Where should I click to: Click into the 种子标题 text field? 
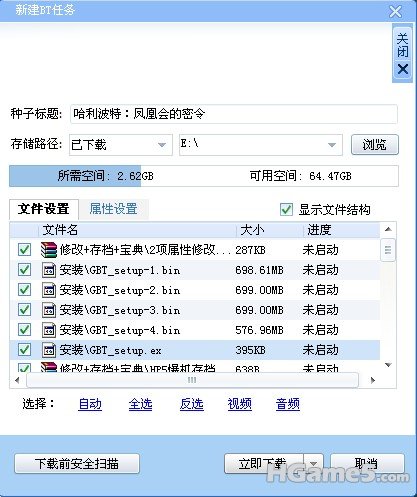pos(234,114)
